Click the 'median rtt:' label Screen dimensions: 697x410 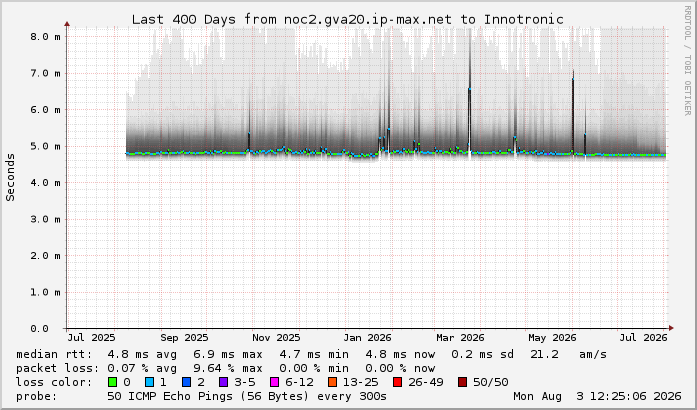pyautogui.click(x=54, y=354)
